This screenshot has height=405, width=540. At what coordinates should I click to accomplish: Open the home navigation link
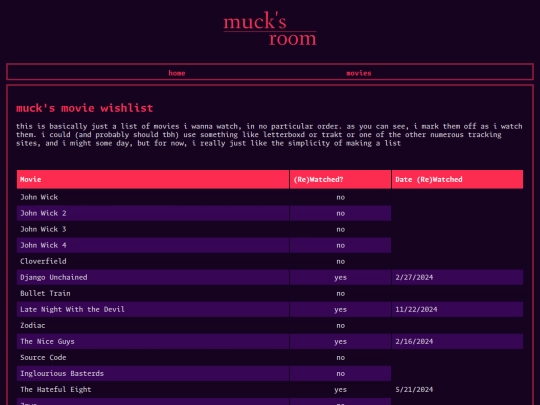tap(177, 73)
